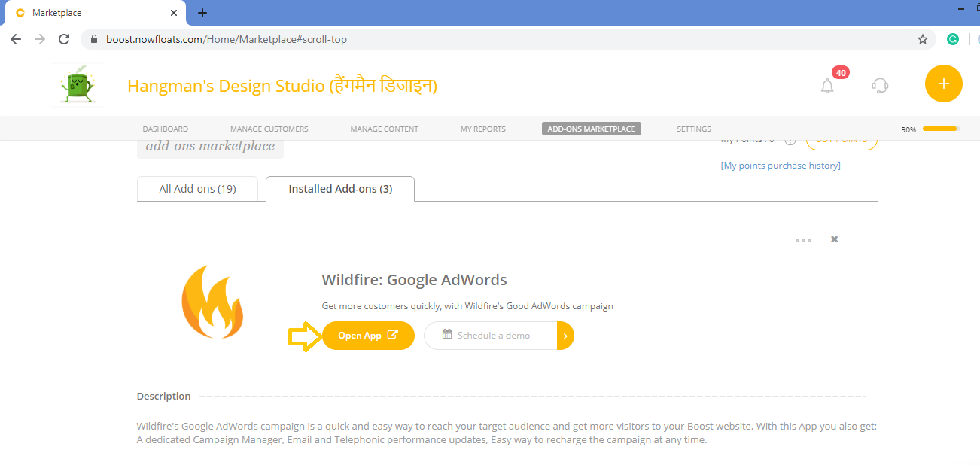Click the yellow arrow next to Schedule a demo

coord(565,336)
